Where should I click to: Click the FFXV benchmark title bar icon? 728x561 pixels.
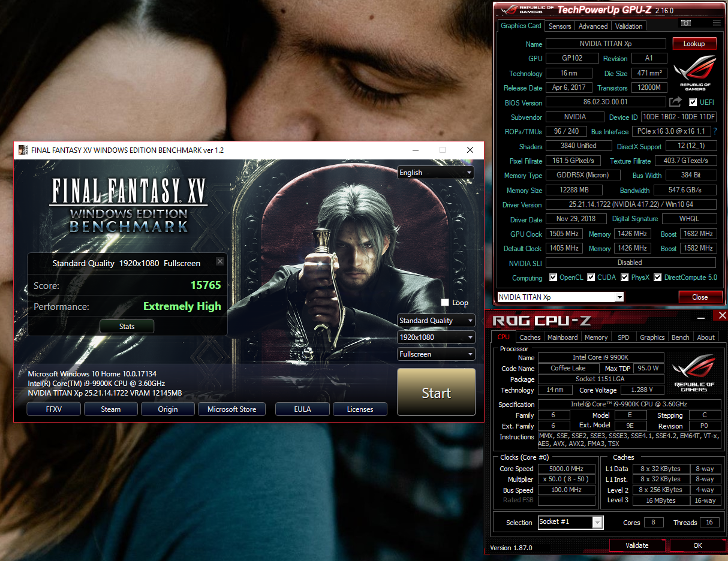click(23, 150)
